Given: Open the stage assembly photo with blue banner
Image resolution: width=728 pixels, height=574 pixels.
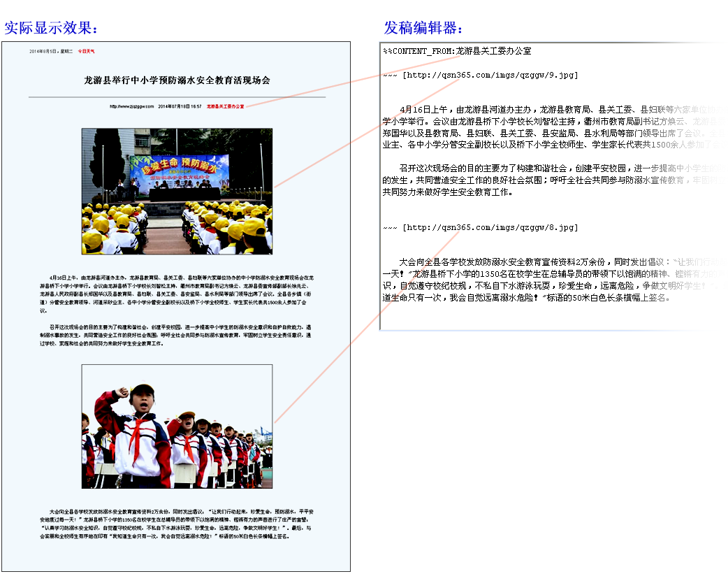Looking at the screenshot, I should [177, 191].
